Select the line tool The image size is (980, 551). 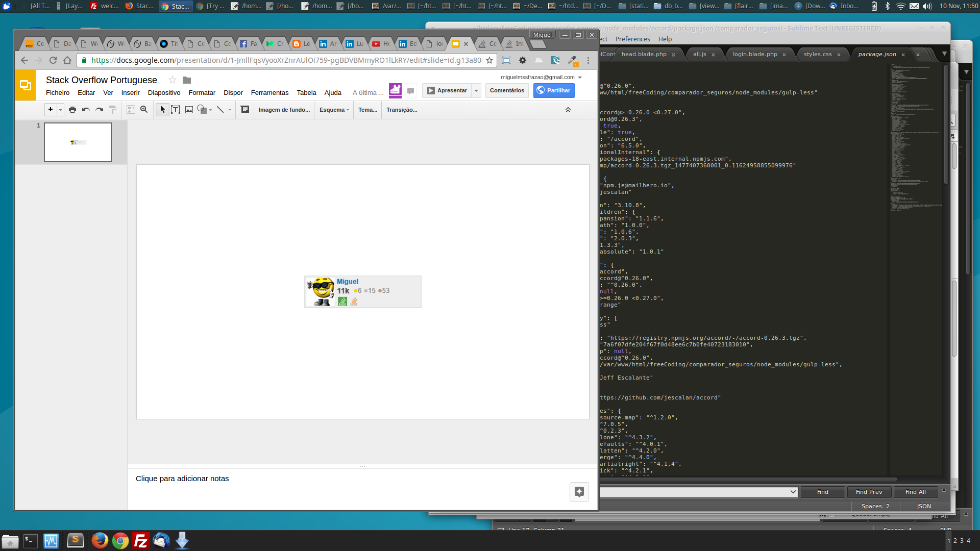pos(220,110)
